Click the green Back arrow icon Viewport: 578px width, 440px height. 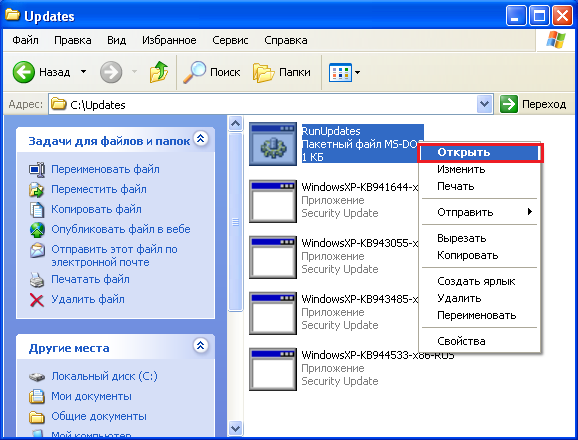(x=24, y=72)
